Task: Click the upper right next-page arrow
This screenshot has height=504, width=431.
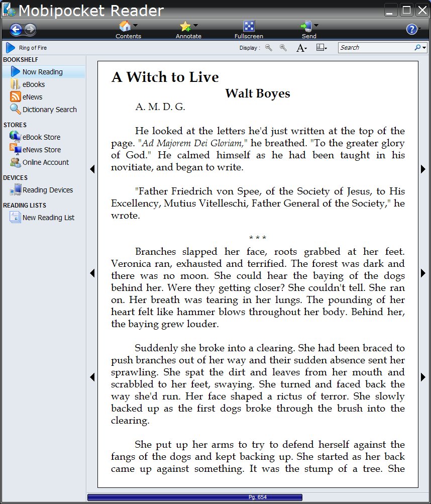Action: 423,169
